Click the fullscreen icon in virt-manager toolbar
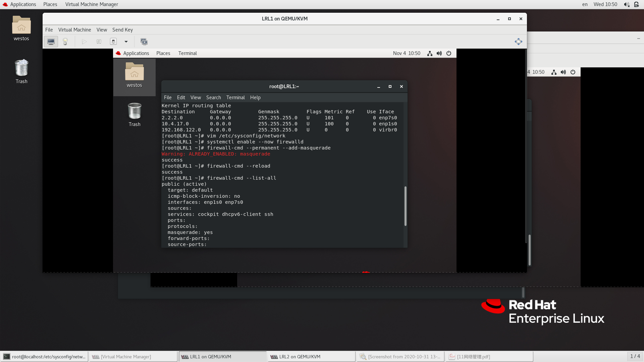Viewport: 644px width, 362px height. click(518, 41)
